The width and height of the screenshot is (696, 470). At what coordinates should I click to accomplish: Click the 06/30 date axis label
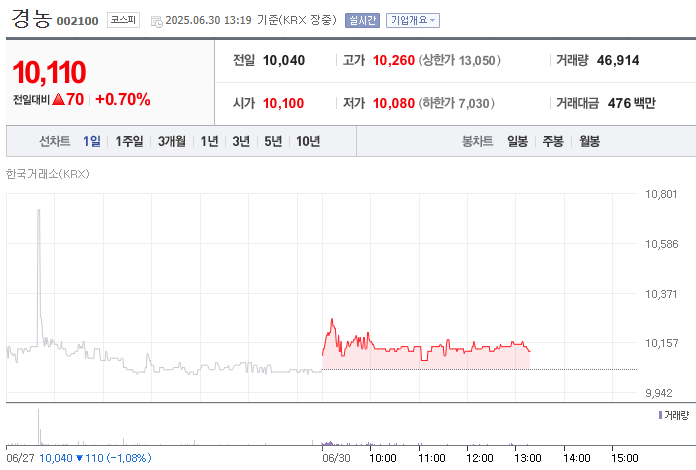coord(336,458)
